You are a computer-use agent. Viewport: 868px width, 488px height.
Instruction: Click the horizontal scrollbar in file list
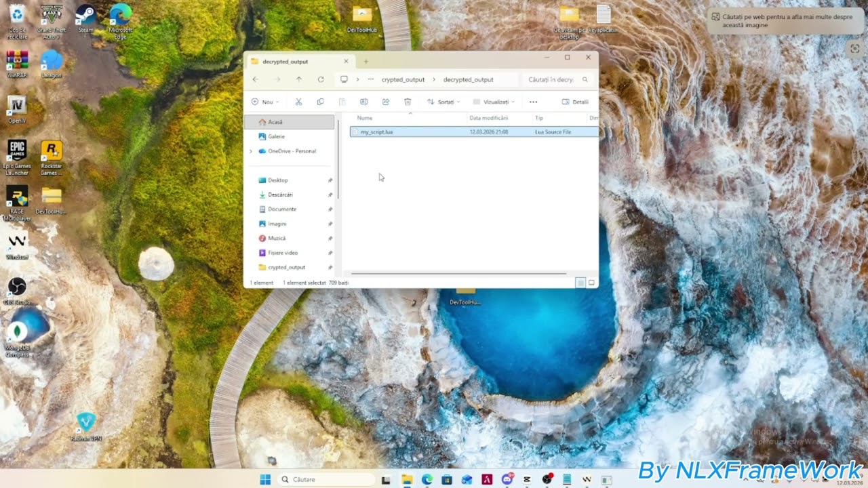(x=459, y=274)
